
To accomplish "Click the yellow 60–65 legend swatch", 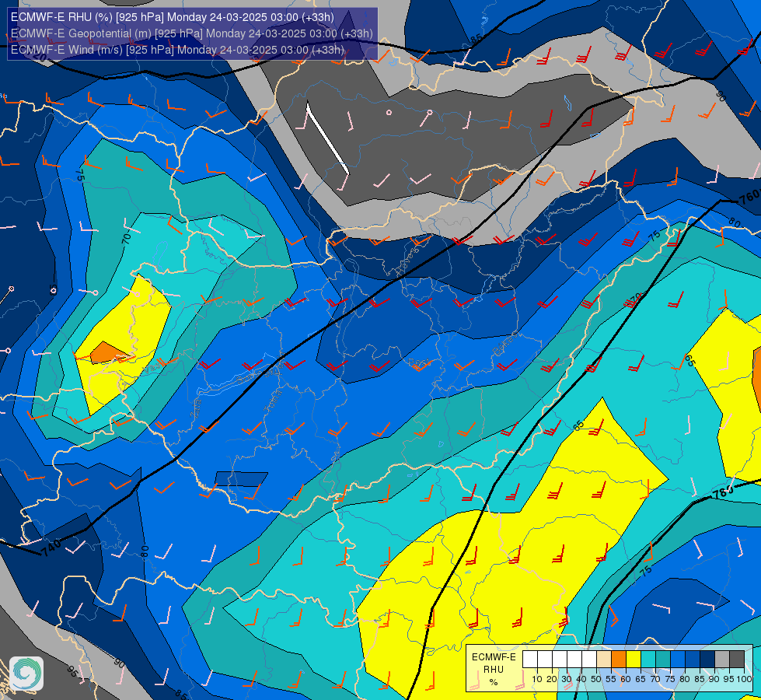I will pyautogui.click(x=634, y=659).
